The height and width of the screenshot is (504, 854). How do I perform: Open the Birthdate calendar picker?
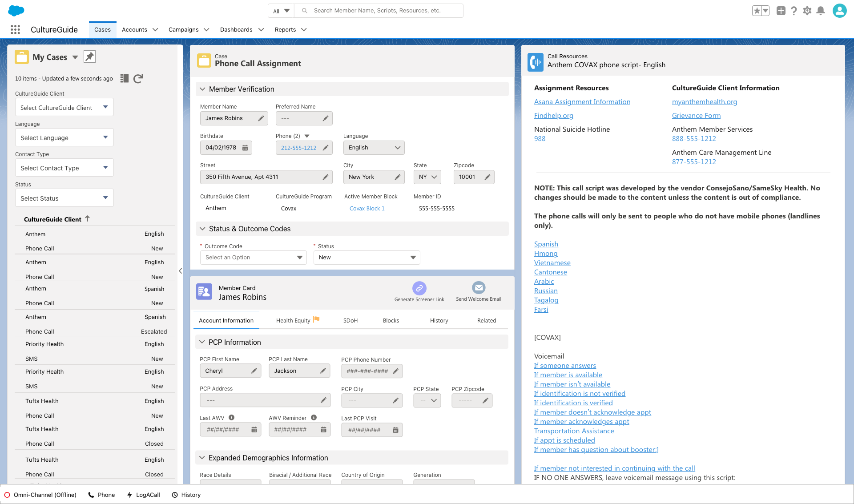[245, 148]
